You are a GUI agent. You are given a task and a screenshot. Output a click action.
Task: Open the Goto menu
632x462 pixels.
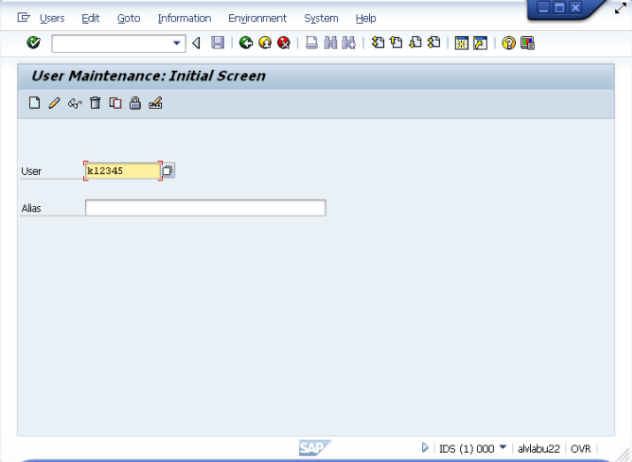129,18
